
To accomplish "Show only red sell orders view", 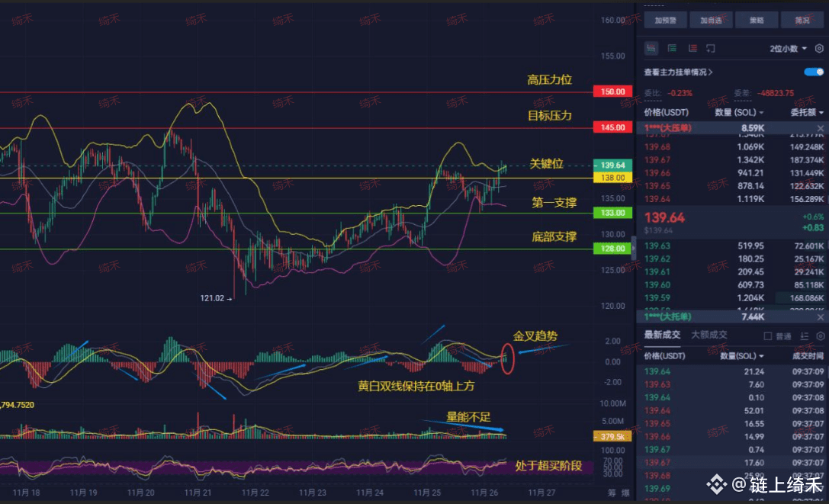I will coord(692,48).
